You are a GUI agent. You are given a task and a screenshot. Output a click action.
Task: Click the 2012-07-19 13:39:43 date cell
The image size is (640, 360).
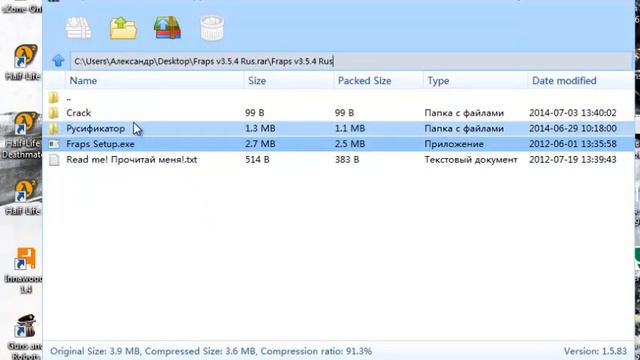tap(573, 159)
